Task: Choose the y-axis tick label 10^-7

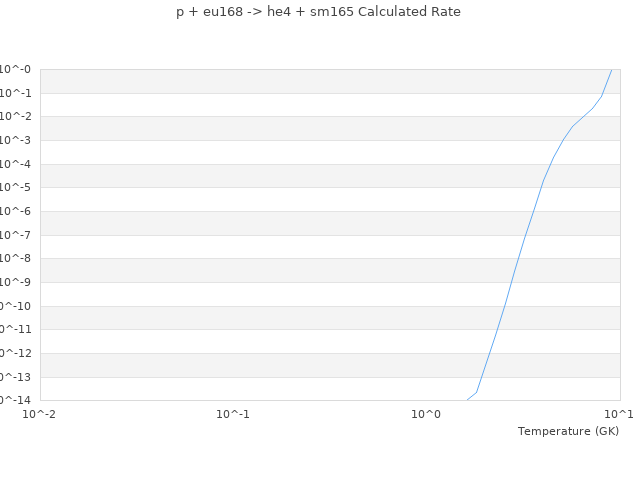Action: click(x=16, y=235)
